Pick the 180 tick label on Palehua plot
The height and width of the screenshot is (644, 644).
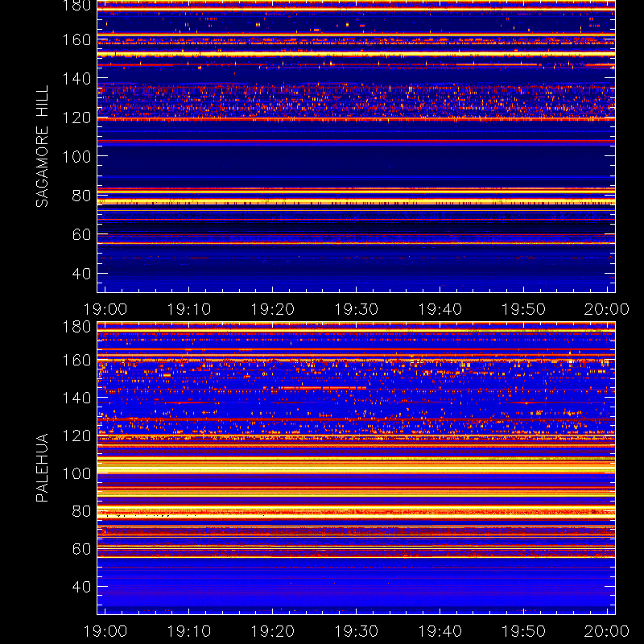tap(76, 327)
